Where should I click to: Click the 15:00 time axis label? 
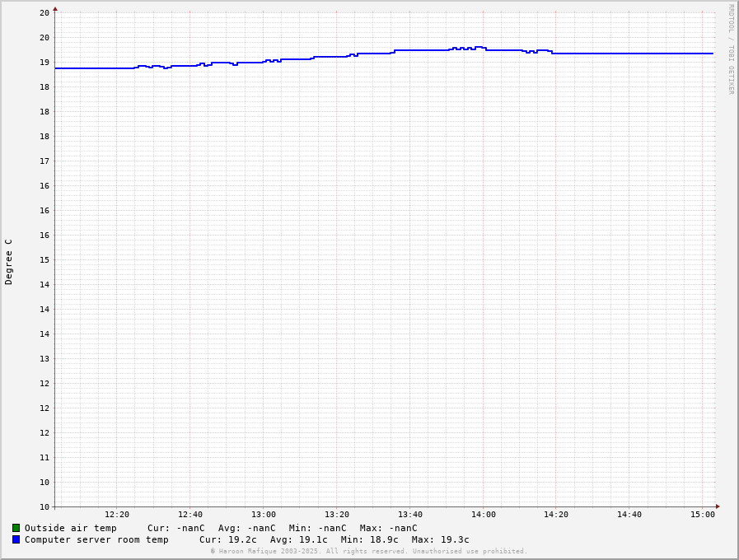pos(703,515)
